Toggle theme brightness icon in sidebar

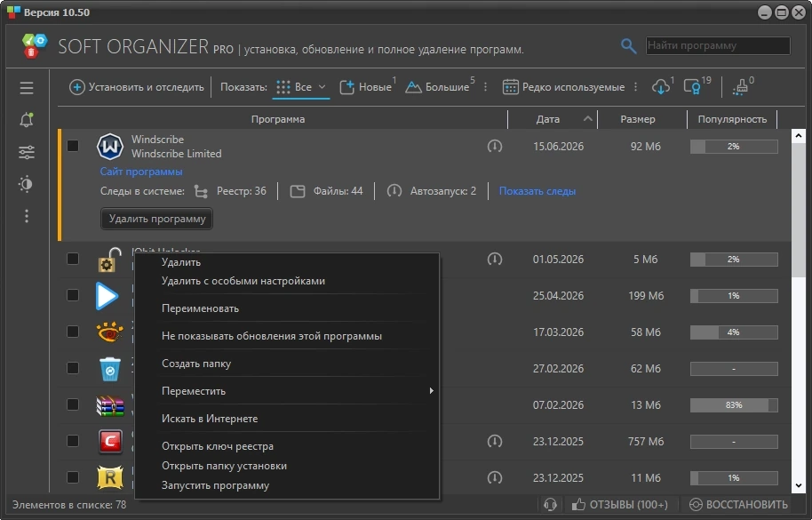pyautogui.click(x=26, y=184)
